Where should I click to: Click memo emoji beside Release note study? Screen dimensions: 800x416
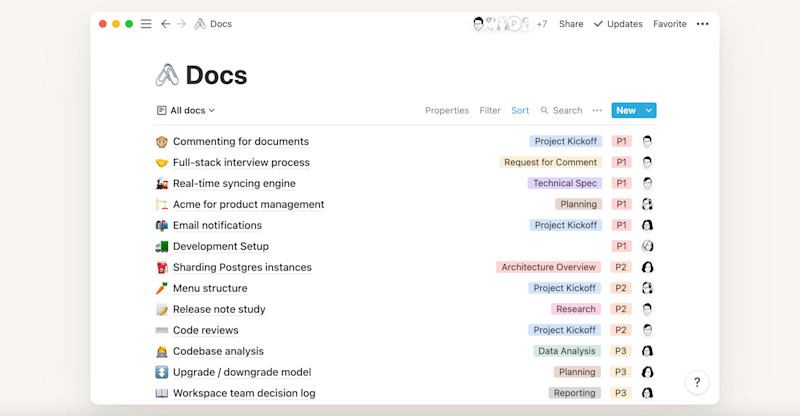click(162, 309)
